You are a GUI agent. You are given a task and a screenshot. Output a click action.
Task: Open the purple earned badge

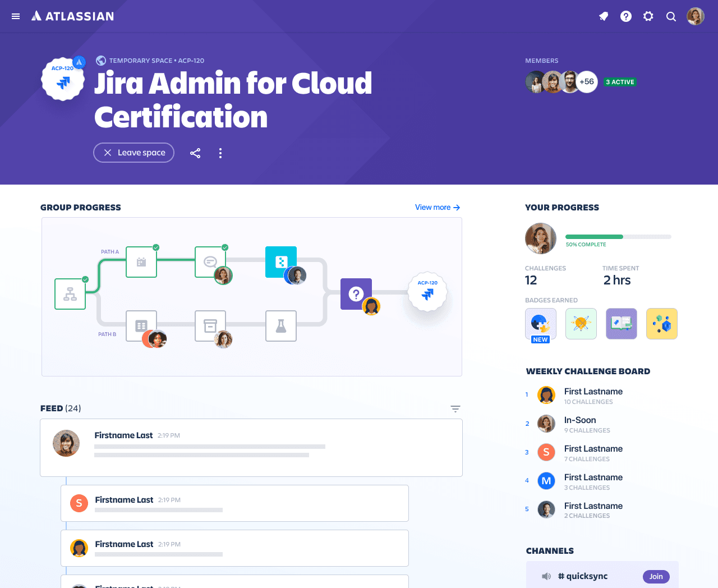(x=622, y=324)
